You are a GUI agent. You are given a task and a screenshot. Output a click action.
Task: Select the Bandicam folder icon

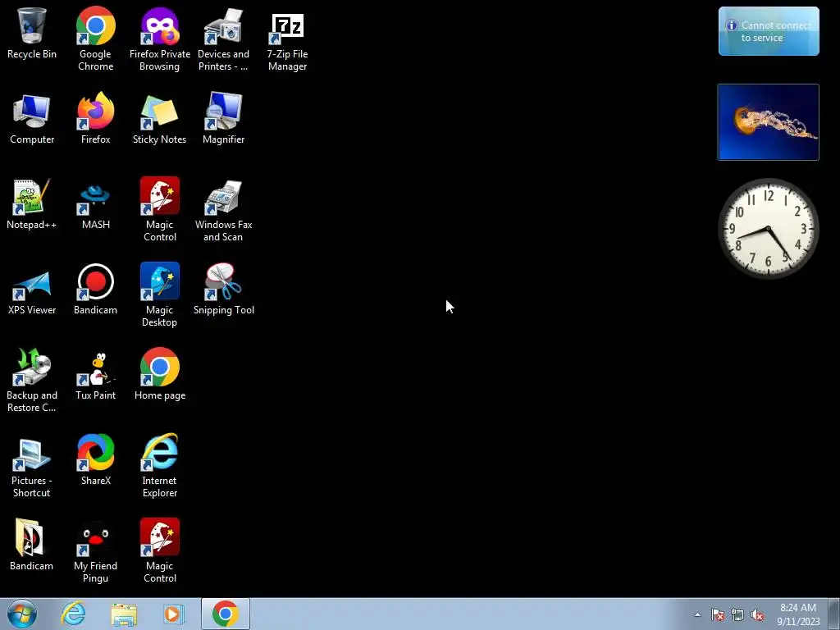pos(32,546)
